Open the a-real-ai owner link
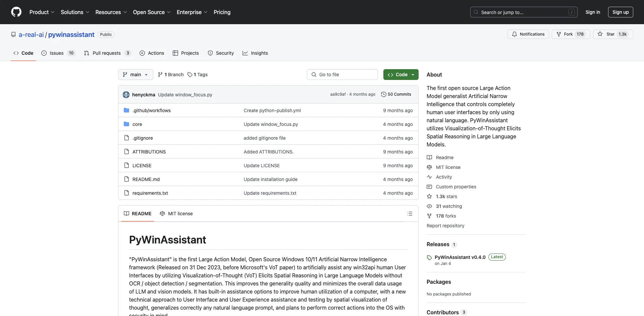 coord(31,35)
